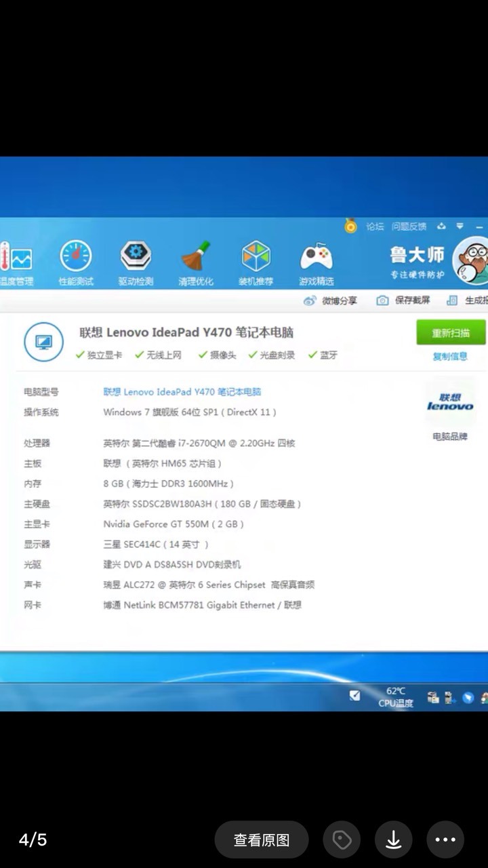Open the 清理优化 broom cleanup tool
The width and height of the screenshot is (488, 868).
click(196, 264)
